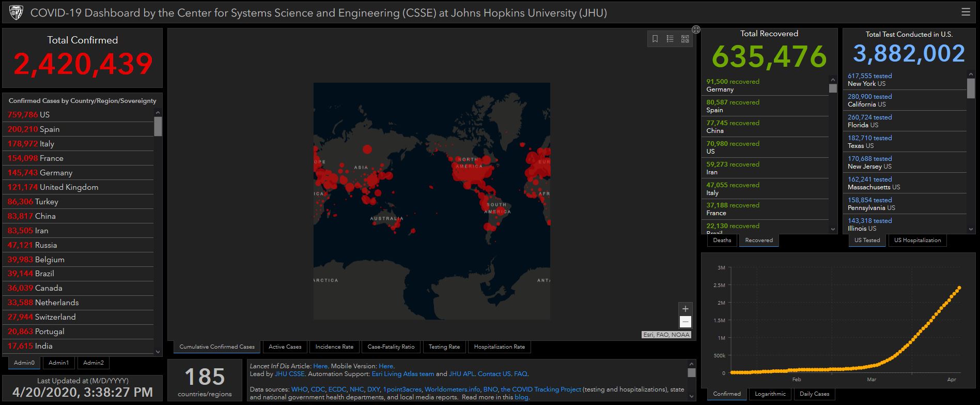Click the US tested list scrollbar thumb
The image size is (980, 405).
click(x=971, y=88)
